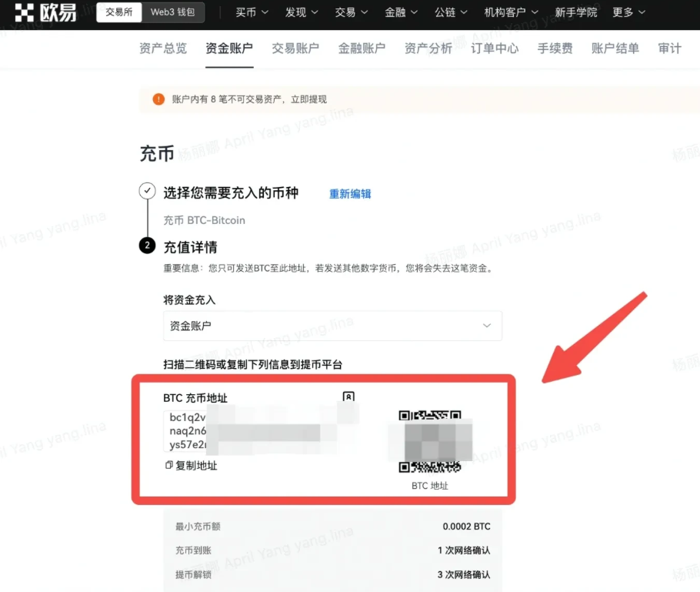This screenshot has height=592, width=700.
Task: Click the BTC address QR code
Action: (430, 441)
